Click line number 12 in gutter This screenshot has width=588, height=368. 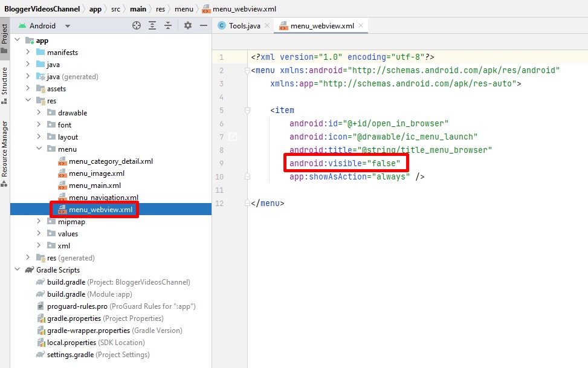pyautogui.click(x=219, y=203)
